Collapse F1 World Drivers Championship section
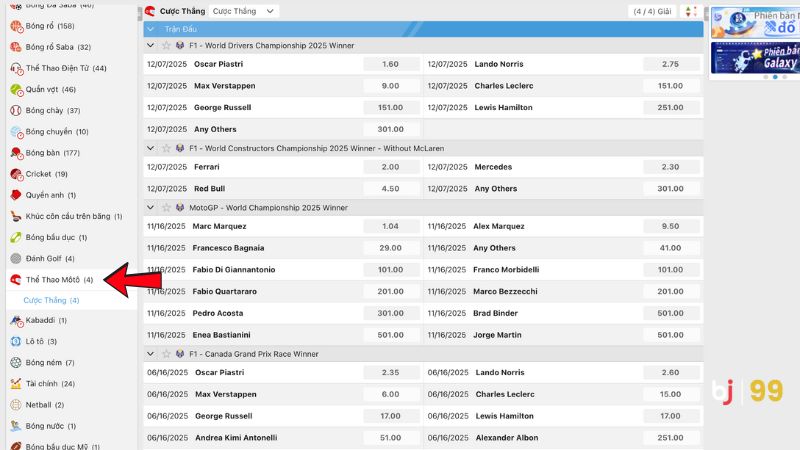This screenshot has height=450, width=800. tap(151, 45)
